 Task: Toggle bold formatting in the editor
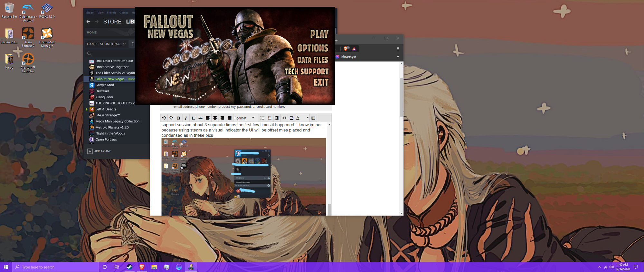(x=179, y=118)
